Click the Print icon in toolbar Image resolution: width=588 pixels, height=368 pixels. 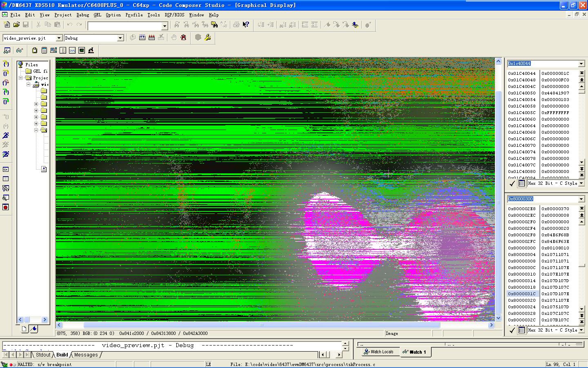pyautogui.click(x=236, y=25)
